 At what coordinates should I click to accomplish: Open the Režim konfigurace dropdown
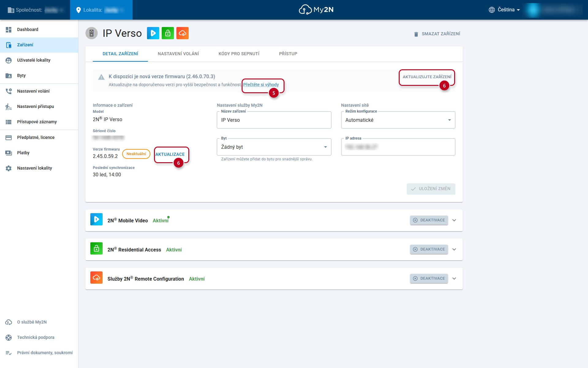[x=398, y=120]
